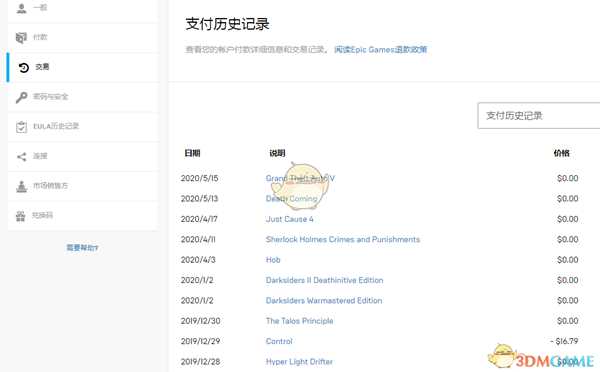Open Sherlock Holmes Crimes and Punishments entry
The height and width of the screenshot is (372, 600).
[343, 239]
